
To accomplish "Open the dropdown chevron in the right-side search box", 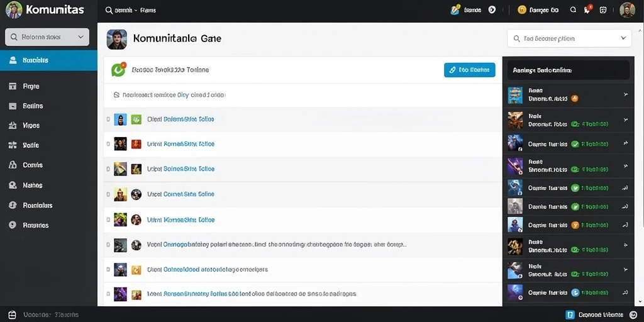I will 623,38.
